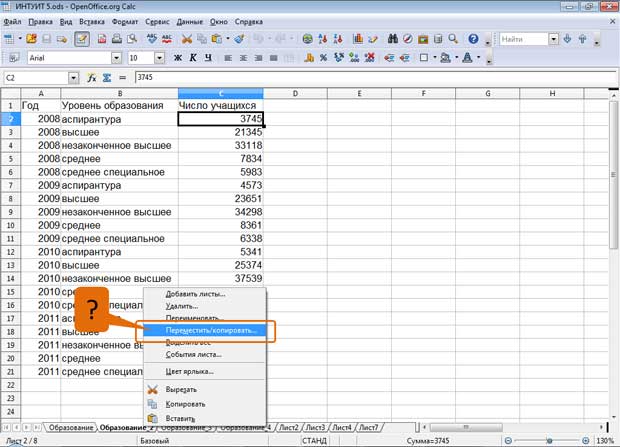The width and height of the screenshot is (620, 447).
Task: Click the Print file icon
Action: pyautogui.click(x=117, y=39)
